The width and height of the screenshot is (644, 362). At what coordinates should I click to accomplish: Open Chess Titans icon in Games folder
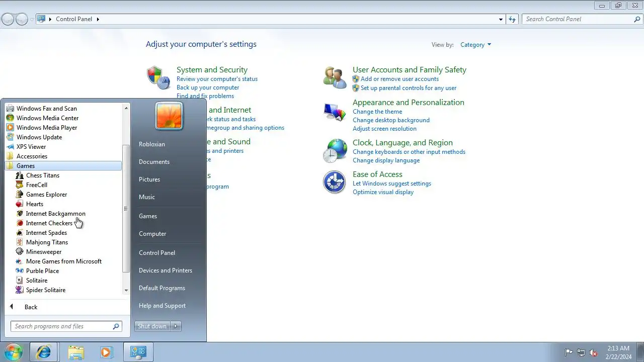pos(20,175)
